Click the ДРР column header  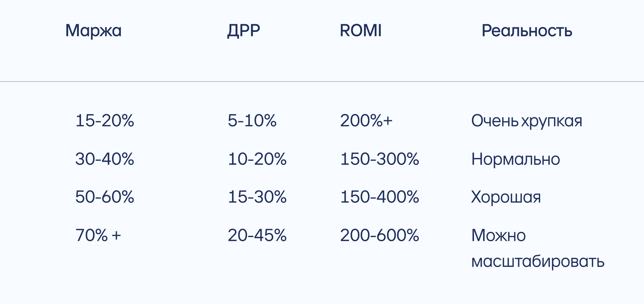(x=243, y=31)
